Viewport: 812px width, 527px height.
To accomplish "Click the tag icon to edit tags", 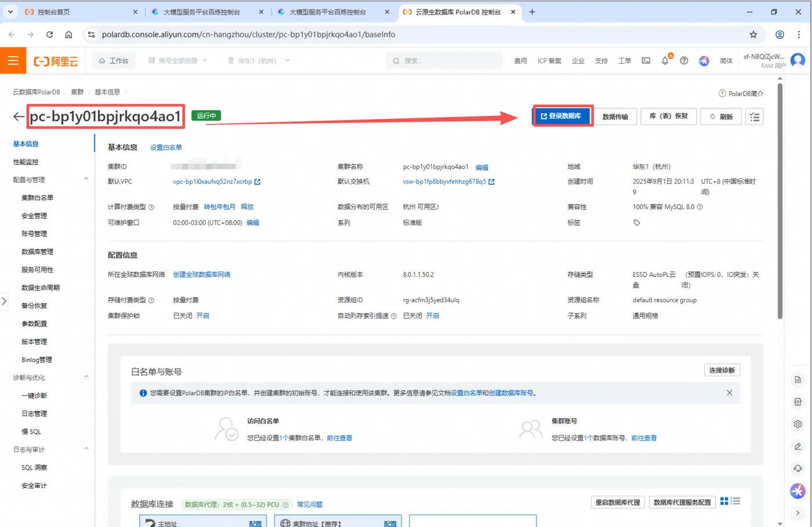I will click(637, 223).
